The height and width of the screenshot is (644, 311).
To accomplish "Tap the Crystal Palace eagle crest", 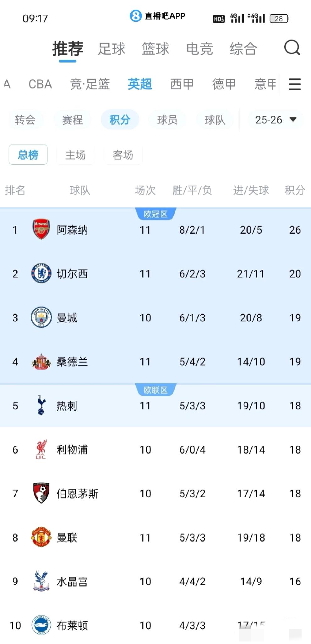I will click(x=41, y=581).
